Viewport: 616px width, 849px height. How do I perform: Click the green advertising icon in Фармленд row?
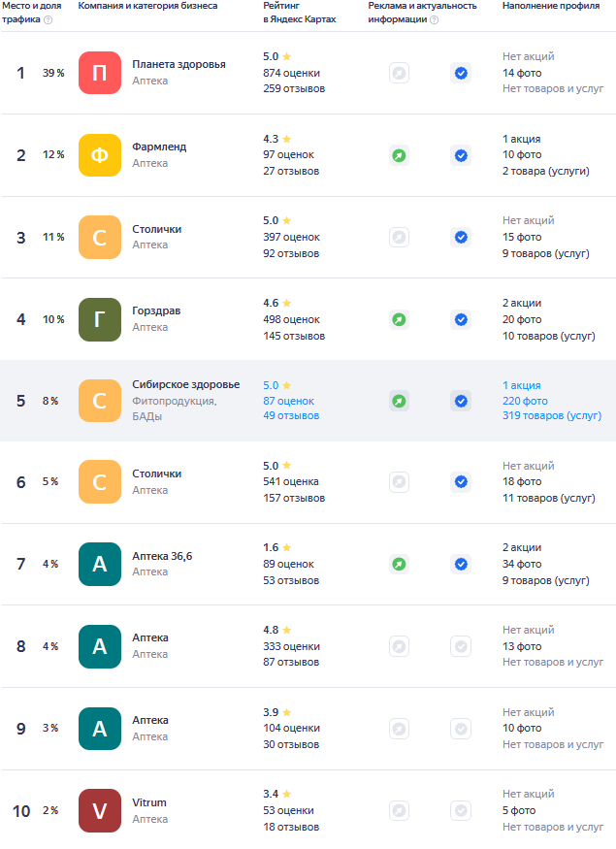(399, 156)
